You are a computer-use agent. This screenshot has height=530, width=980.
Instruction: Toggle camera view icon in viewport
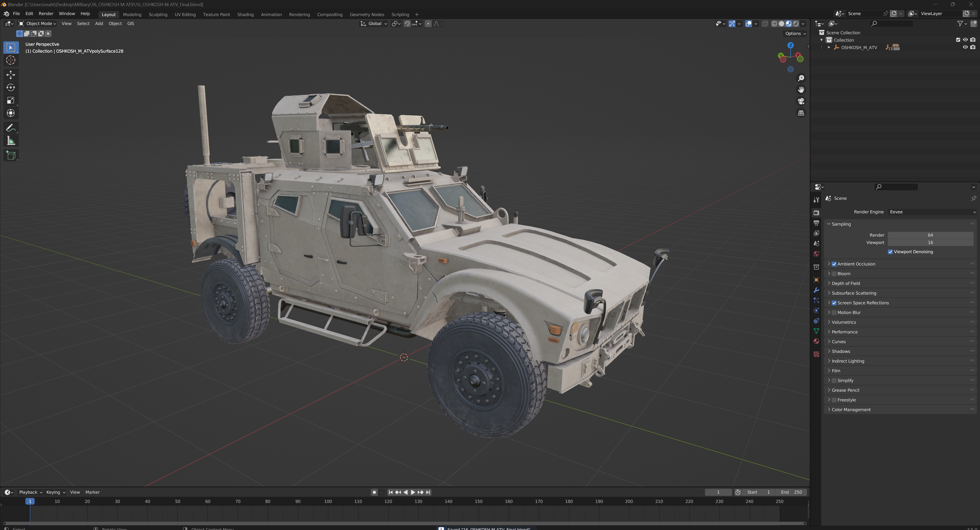coord(801,101)
